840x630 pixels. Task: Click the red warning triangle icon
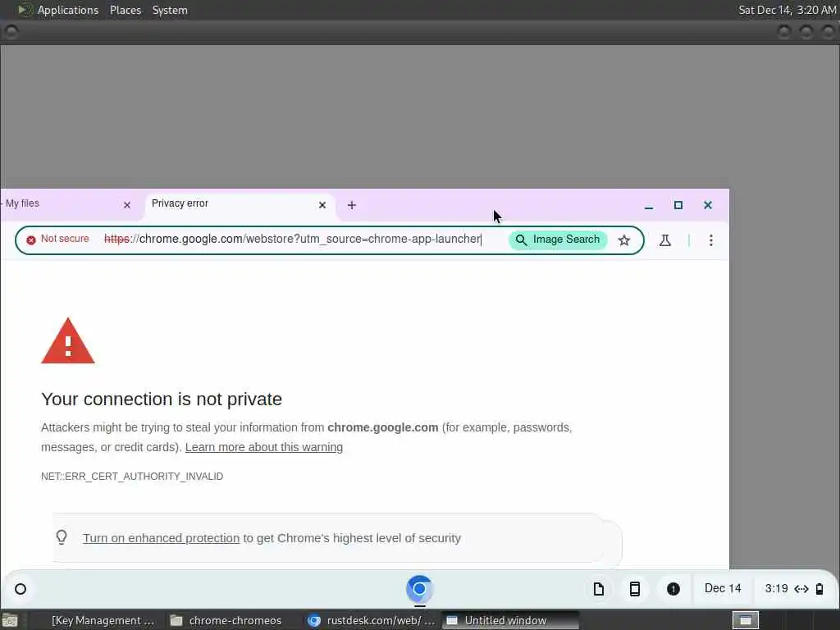pos(68,341)
